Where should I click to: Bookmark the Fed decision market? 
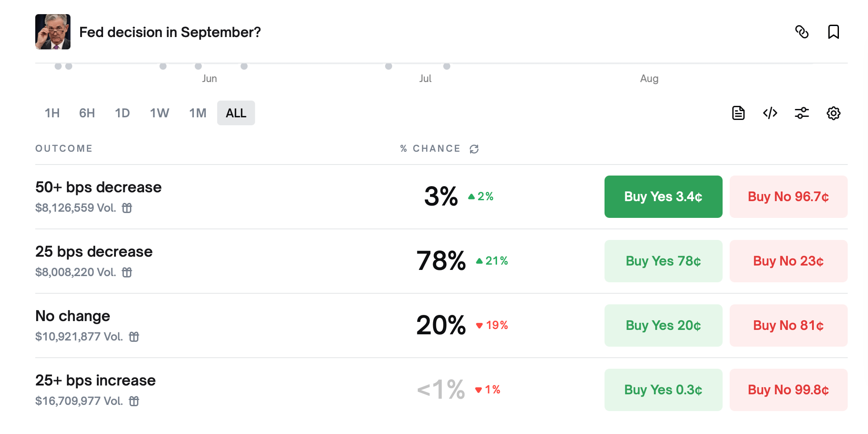(x=833, y=32)
